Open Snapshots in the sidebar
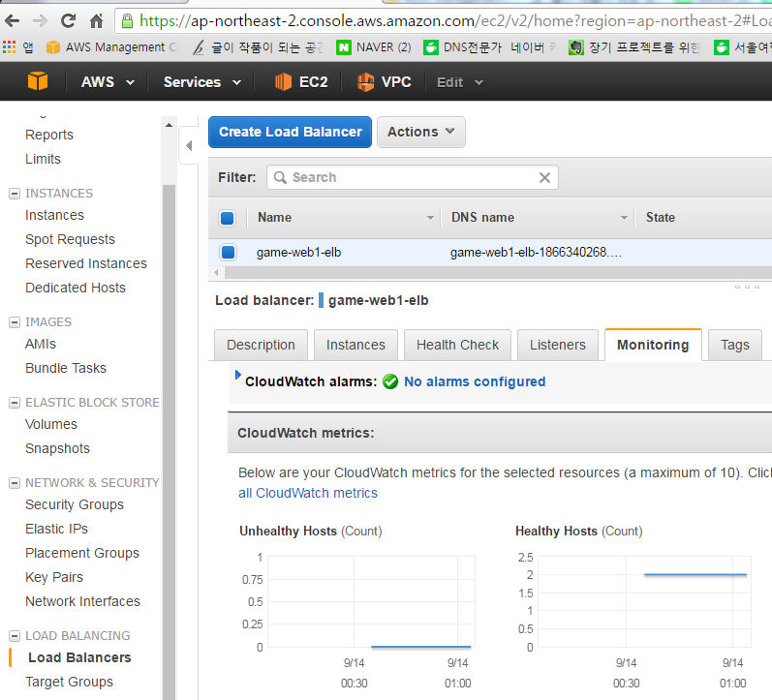This screenshot has height=700, width=772. tap(57, 448)
